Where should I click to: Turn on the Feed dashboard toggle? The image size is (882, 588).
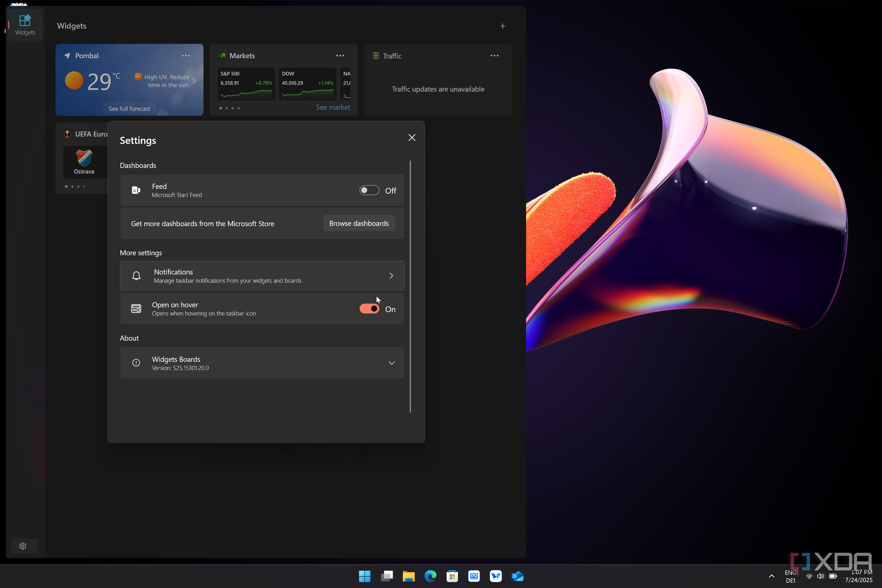tap(369, 190)
